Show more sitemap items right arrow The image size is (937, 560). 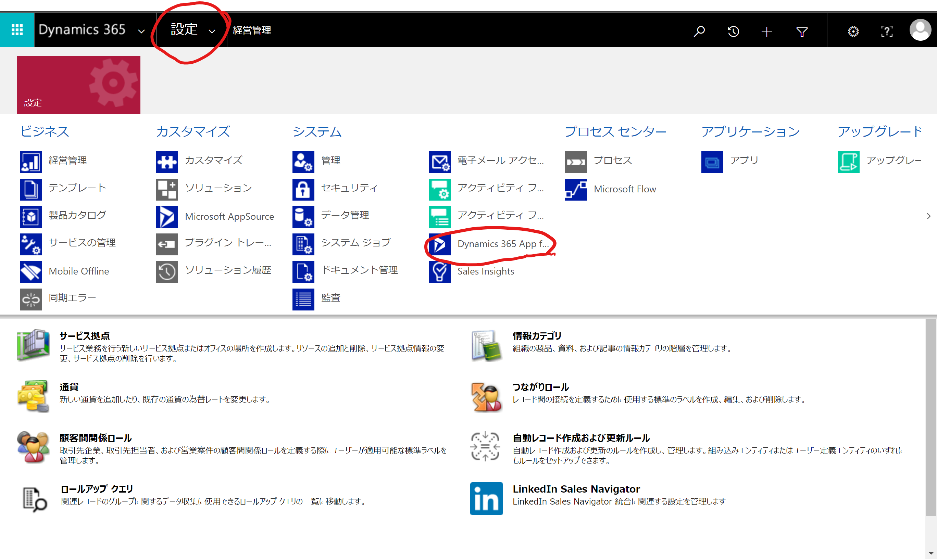click(x=928, y=216)
